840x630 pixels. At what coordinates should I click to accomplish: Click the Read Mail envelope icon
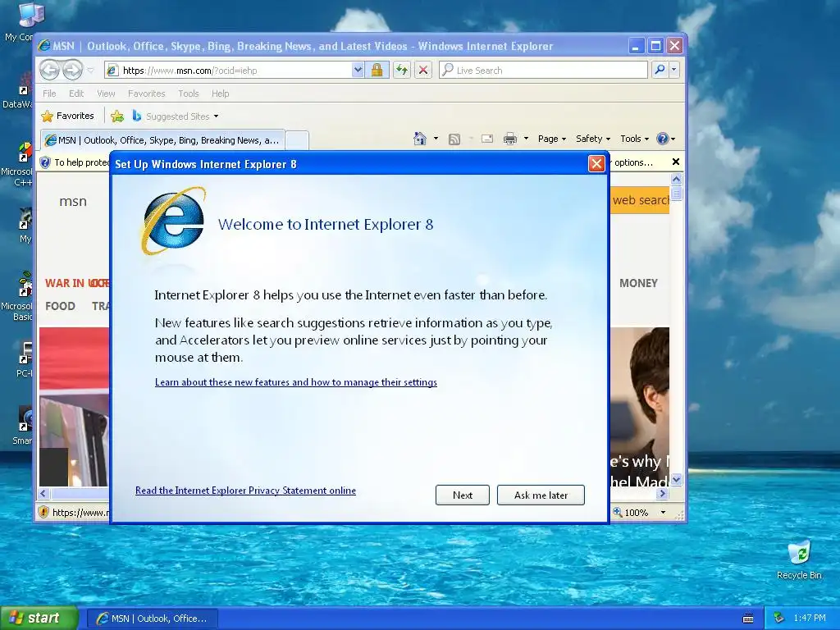tap(487, 139)
